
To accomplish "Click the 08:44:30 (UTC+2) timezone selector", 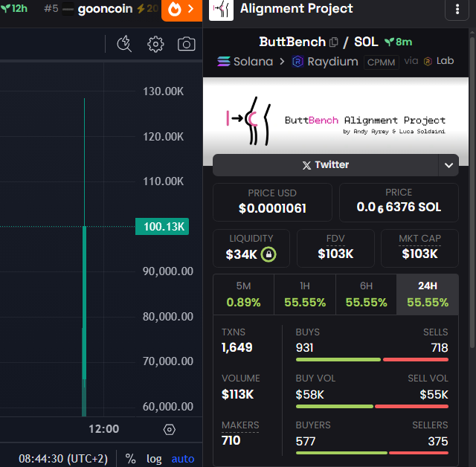I will pyautogui.click(x=63, y=459).
